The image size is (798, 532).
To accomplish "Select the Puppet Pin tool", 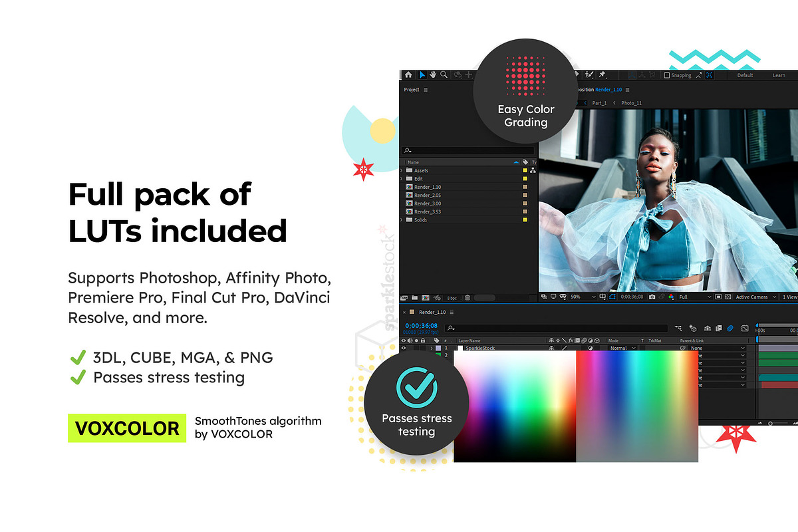I will click(x=602, y=74).
